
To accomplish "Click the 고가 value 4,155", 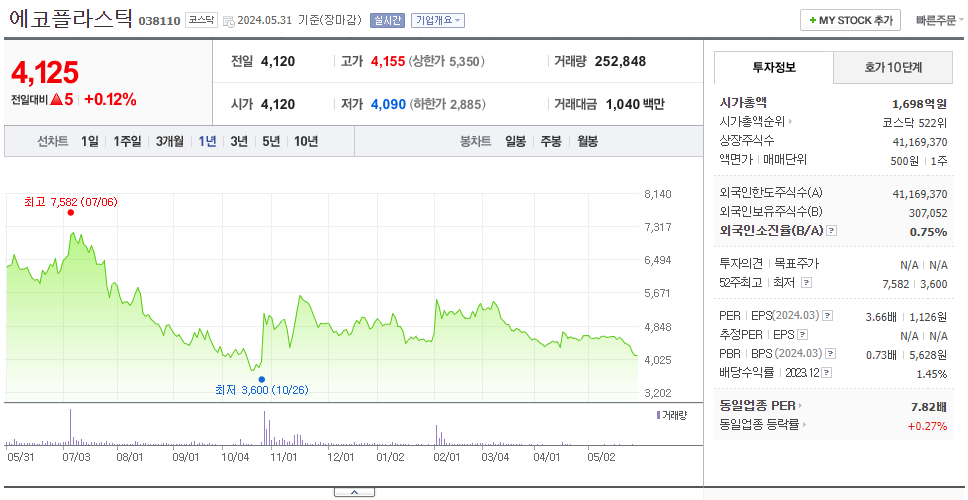I will click(388, 62).
